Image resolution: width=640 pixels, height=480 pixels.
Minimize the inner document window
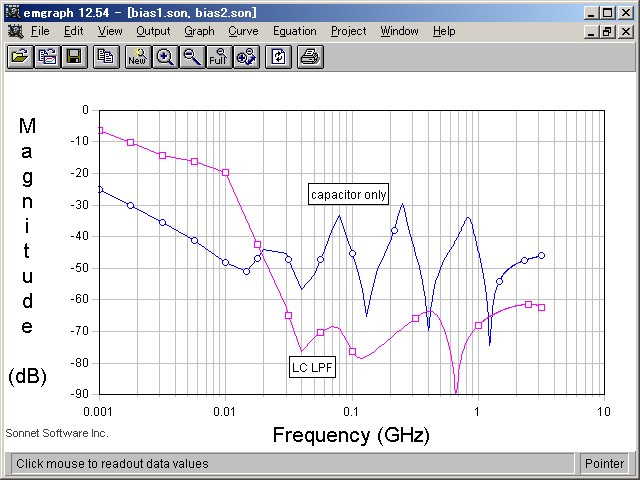click(591, 31)
